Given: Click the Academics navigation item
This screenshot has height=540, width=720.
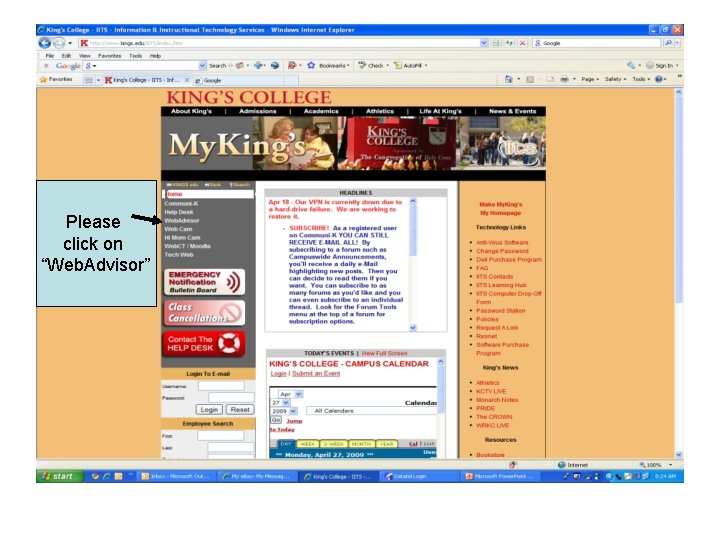Looking at the screenshot, I should [321, 111].
